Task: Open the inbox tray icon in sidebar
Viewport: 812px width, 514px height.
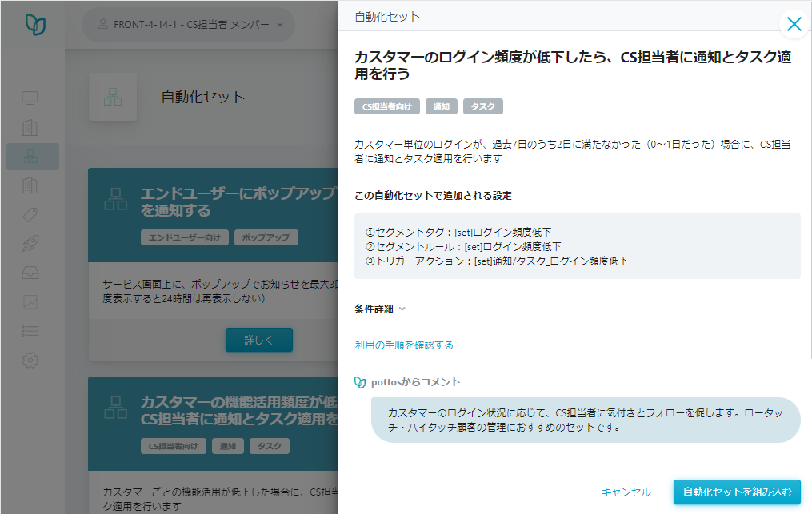Action: pos(30,273)
